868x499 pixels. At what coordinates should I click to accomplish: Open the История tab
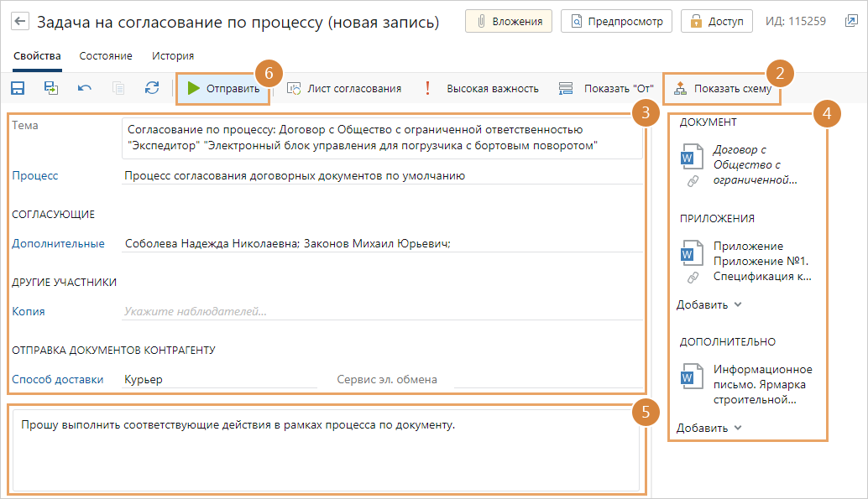coord(173,56)
